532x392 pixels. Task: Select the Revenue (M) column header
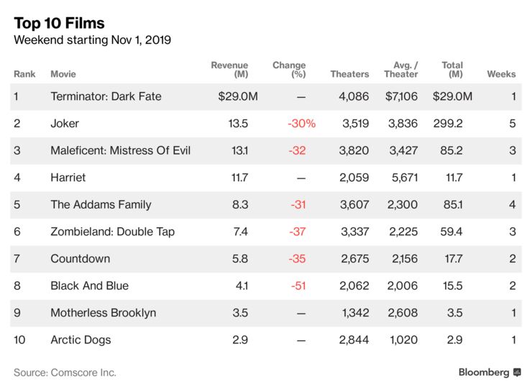coord(229,70)
